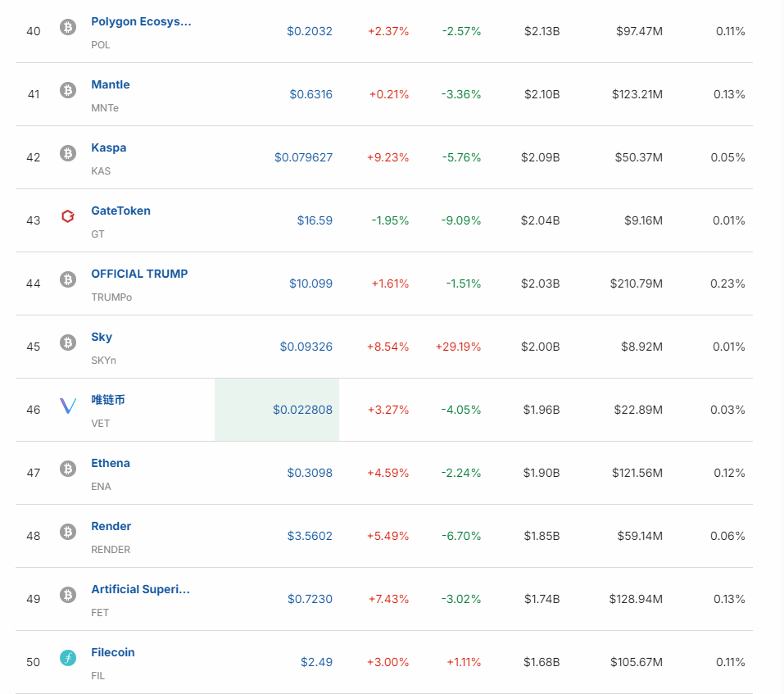
Task: Click the teal Filecoin logo icon
Action: click(x=68, y=657)
